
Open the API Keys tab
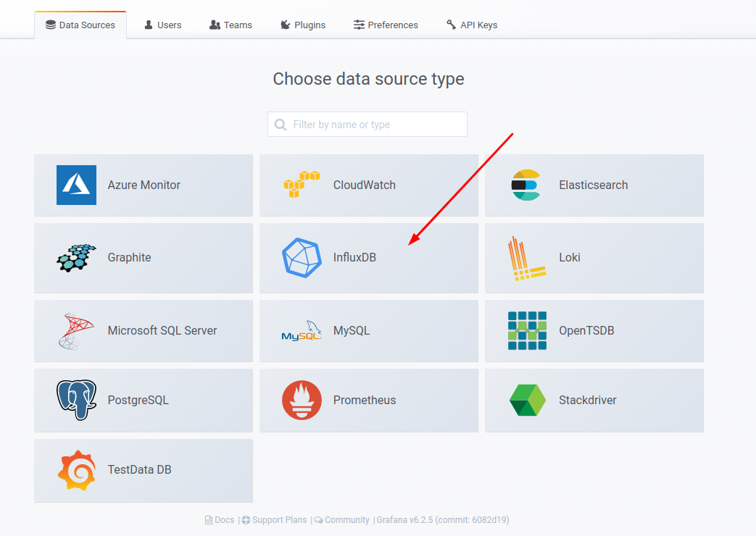(x=472, y=25)
